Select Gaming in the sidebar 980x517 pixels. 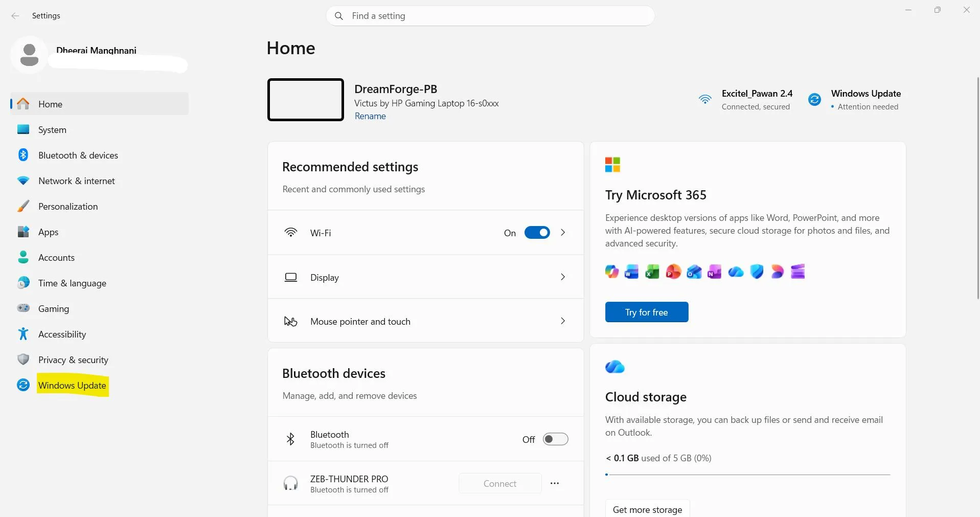click(99, 308)
